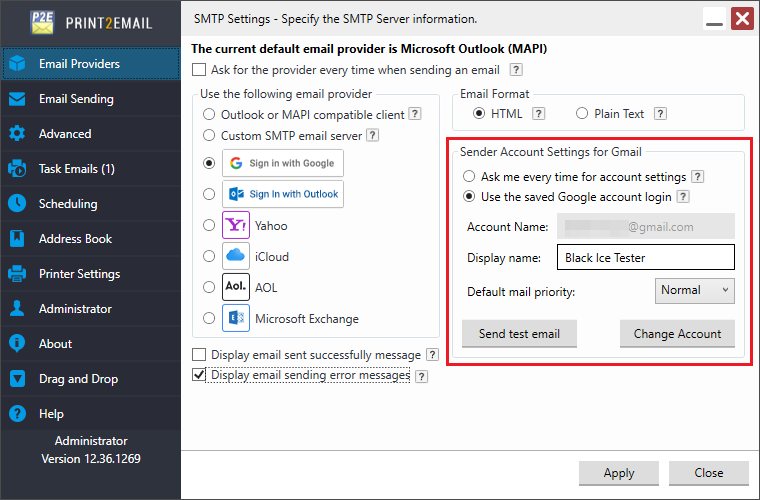Click the iCloud cloud icon
The image size is (760, 500).
(x=236, y=256)
